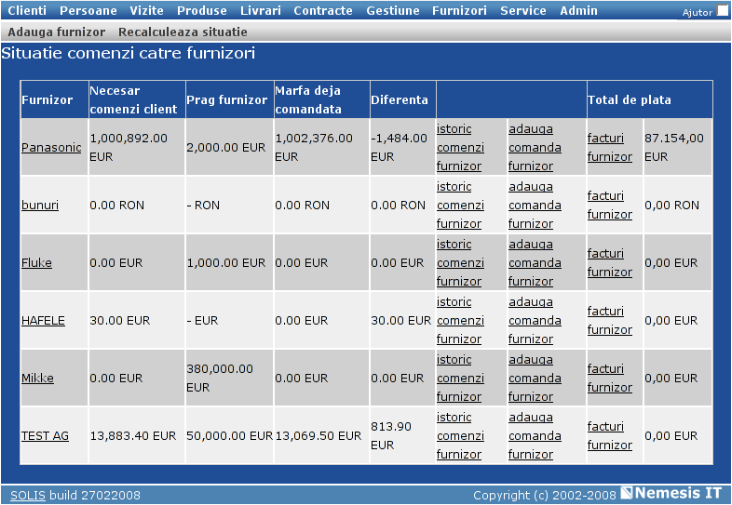The height and width of the screenshot is (505, 732).
Task: Open facturi furnizor for TEST AG
Action: coord(610,436)
